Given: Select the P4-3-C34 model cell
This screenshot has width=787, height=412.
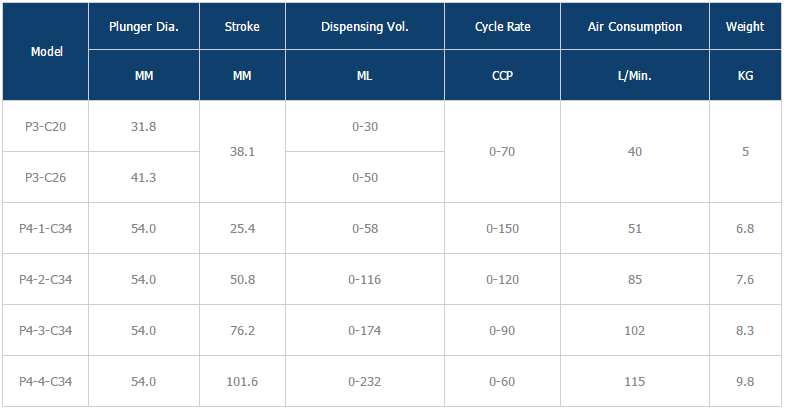Looking at the screenshot, I should (x=46, y=331).
